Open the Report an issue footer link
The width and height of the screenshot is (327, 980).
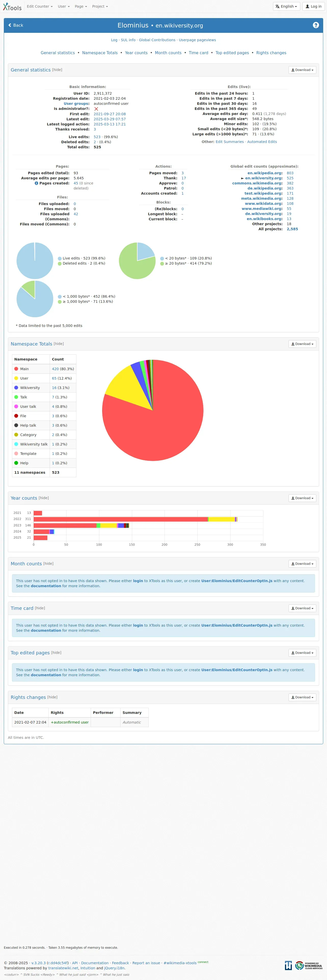[146, 963]
